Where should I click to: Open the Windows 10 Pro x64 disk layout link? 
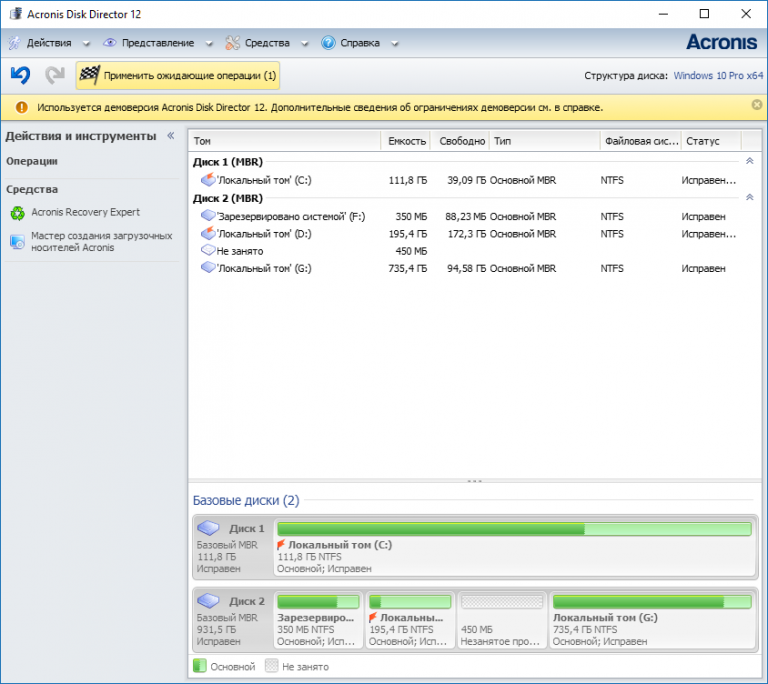click(718, 75)
